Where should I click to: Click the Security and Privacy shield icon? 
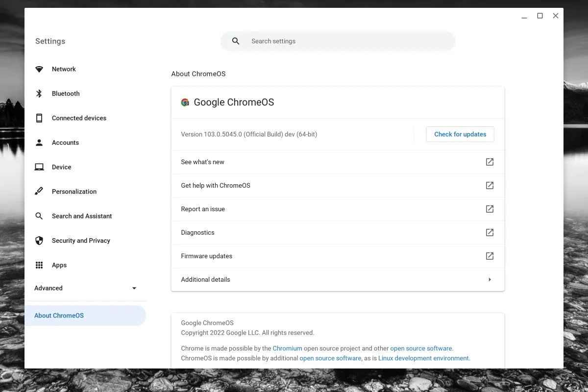(39, 241)
